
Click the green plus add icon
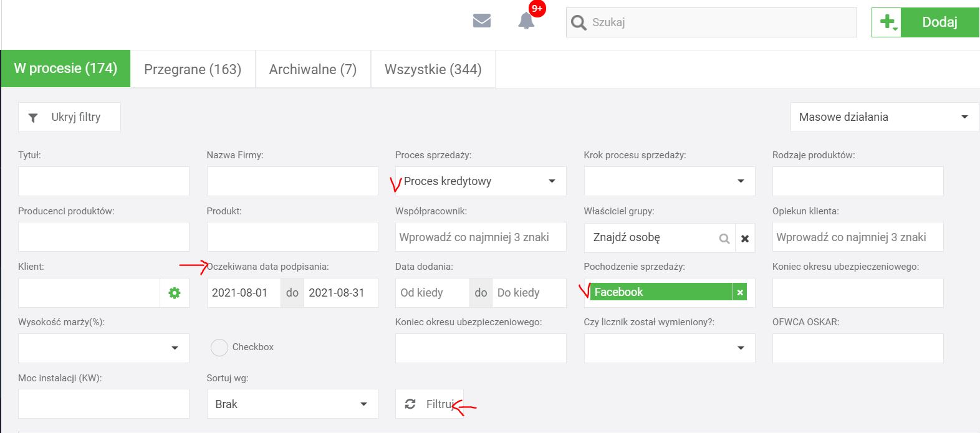(x=886, y=22)
